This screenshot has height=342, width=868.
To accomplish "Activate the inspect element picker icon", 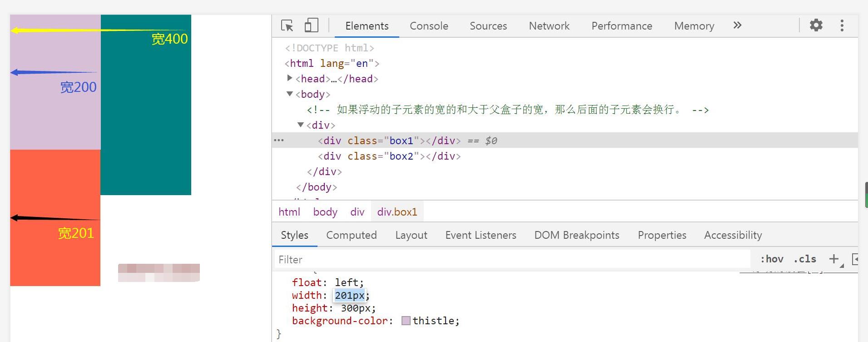I will 287,25.
